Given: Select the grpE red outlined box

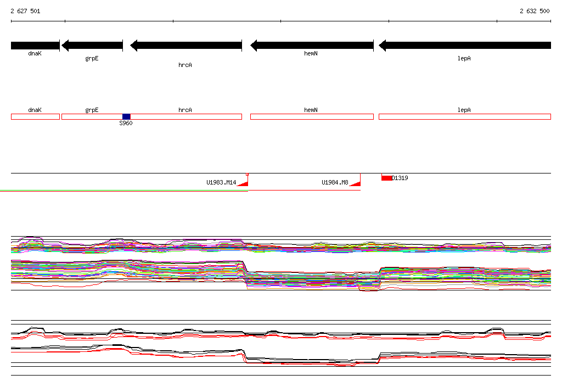Looking at the screenshot, I should tap(92, 116).
